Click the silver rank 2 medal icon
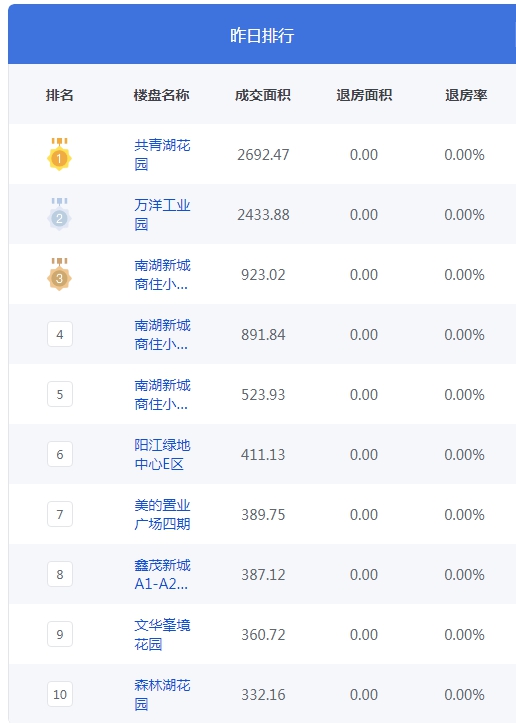 click(x=59, y=214)
